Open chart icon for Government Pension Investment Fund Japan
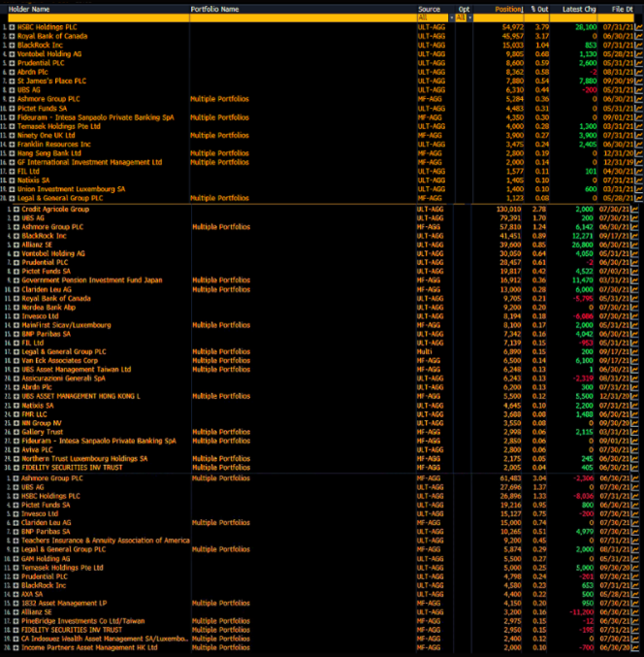644x657 pixels. pos(635,280)
